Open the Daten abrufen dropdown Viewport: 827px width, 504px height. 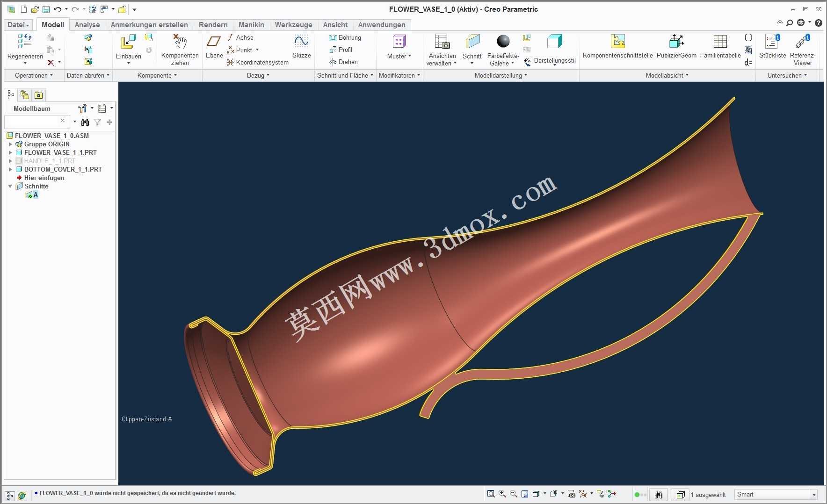click(x=88, y=75)
